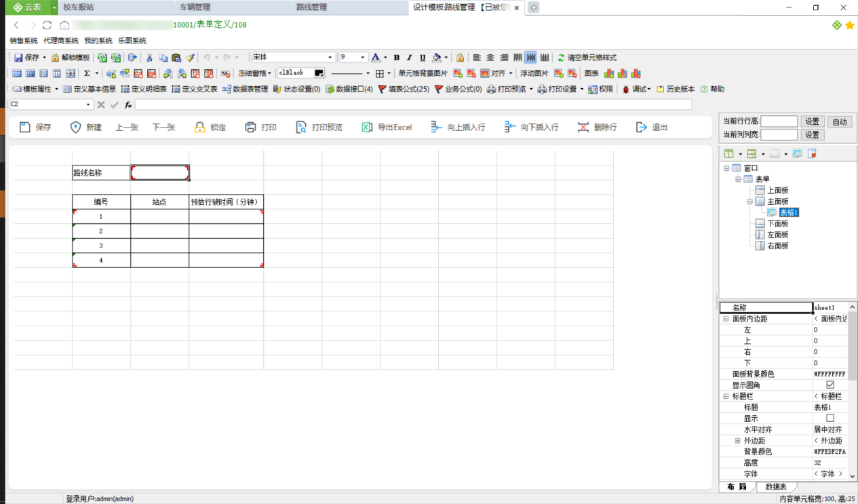The height and width of the screenshot is (504, 858).
Task: Click the 锁定 button in the form toolbar
Action: 210,127
